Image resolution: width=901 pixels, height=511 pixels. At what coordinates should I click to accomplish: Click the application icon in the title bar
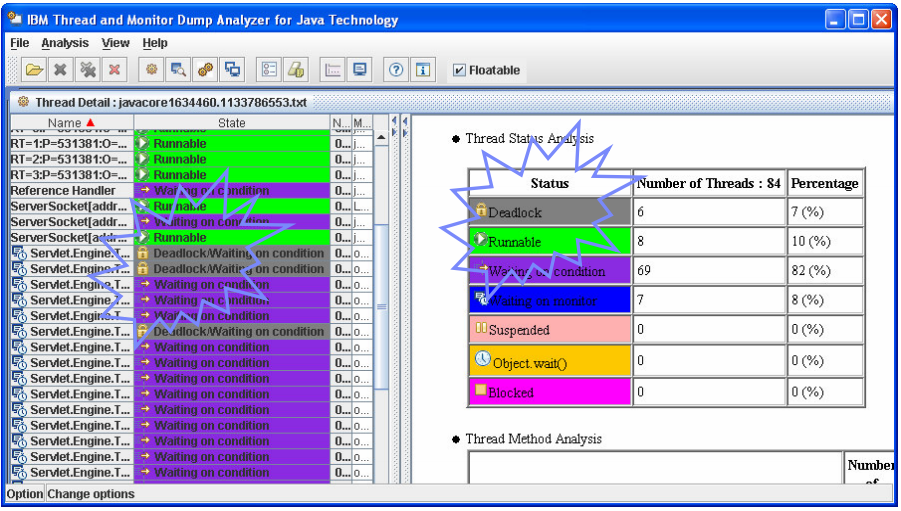(14, 18)
